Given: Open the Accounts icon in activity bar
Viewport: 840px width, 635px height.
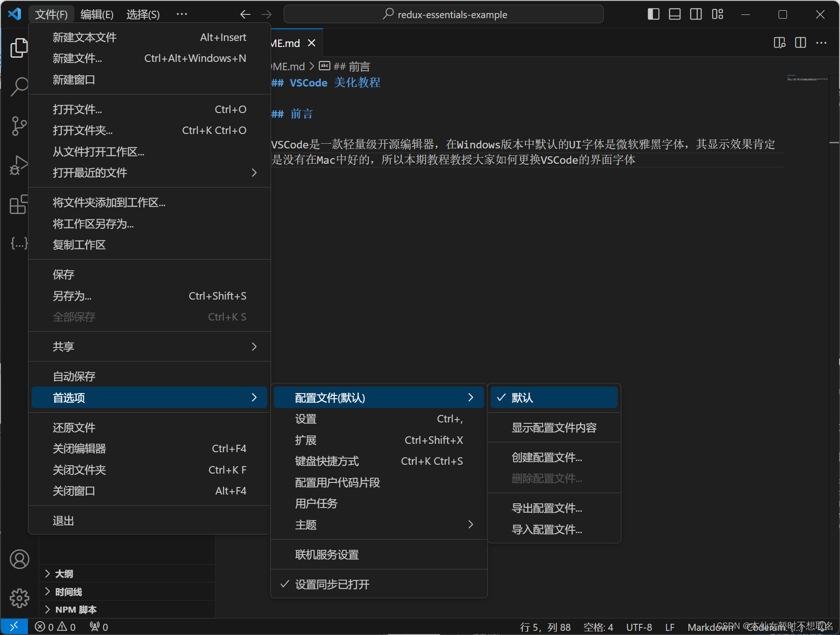Looking at the screenshot, I should 19,559.
